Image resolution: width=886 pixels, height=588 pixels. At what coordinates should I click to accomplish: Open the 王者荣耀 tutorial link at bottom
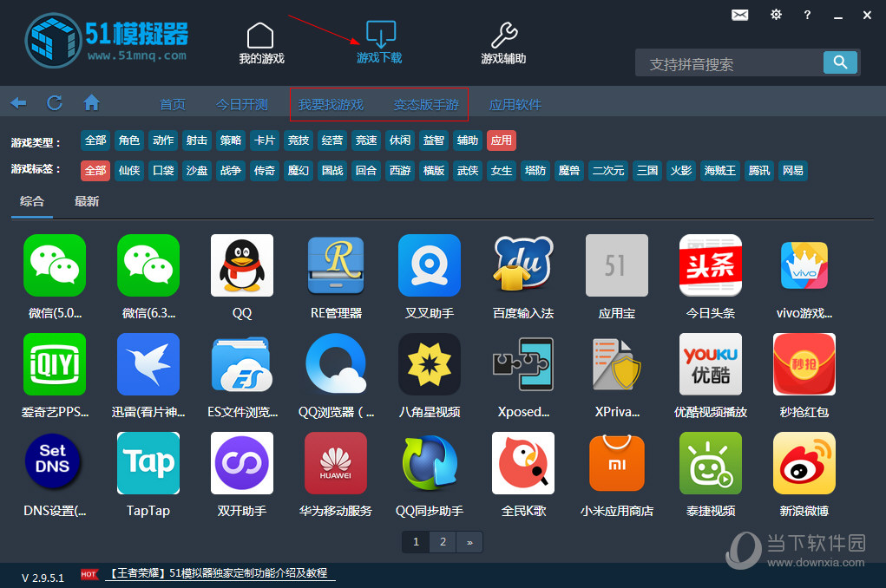click(x=220, y=573)
